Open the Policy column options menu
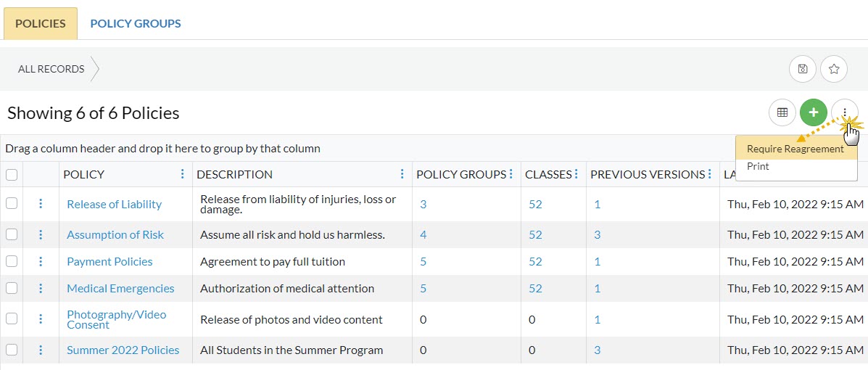 pyautogui.click(x=182, y=174)
